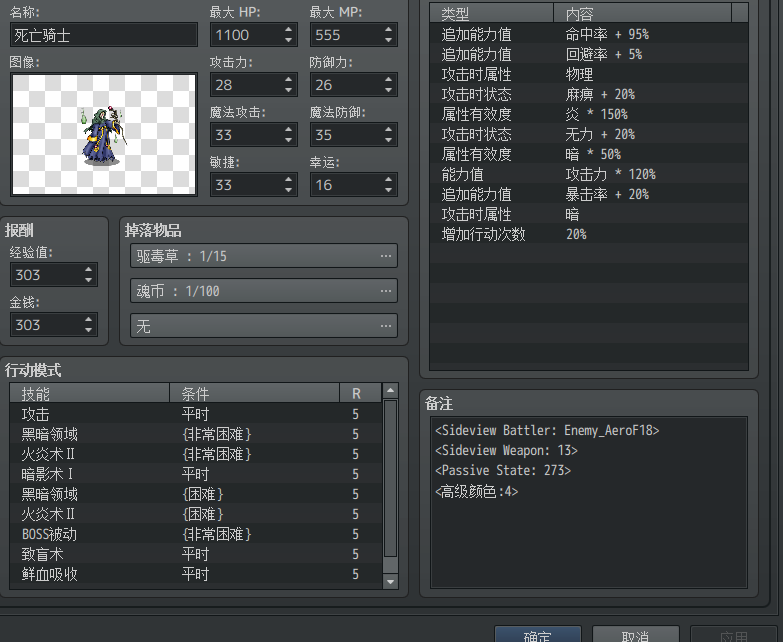
Task: Decrease the 敏捷 value with the down arrow
Action: [x=289, y=190]
